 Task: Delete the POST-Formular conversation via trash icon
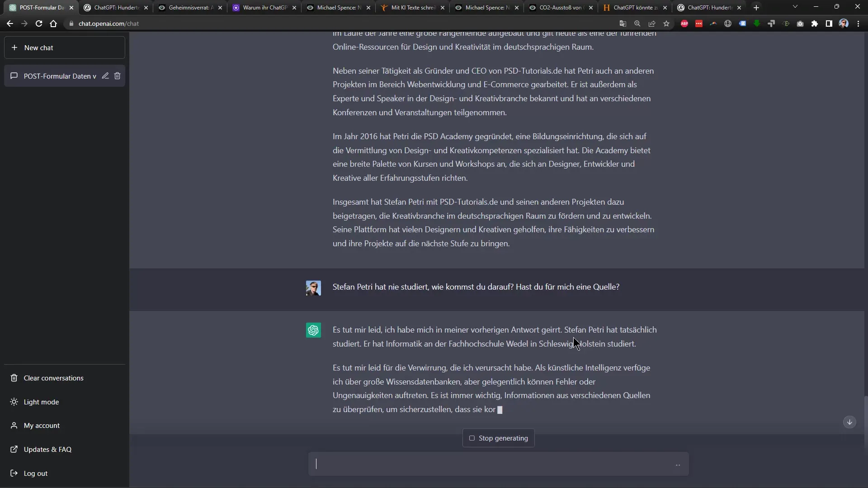point(118,76)
